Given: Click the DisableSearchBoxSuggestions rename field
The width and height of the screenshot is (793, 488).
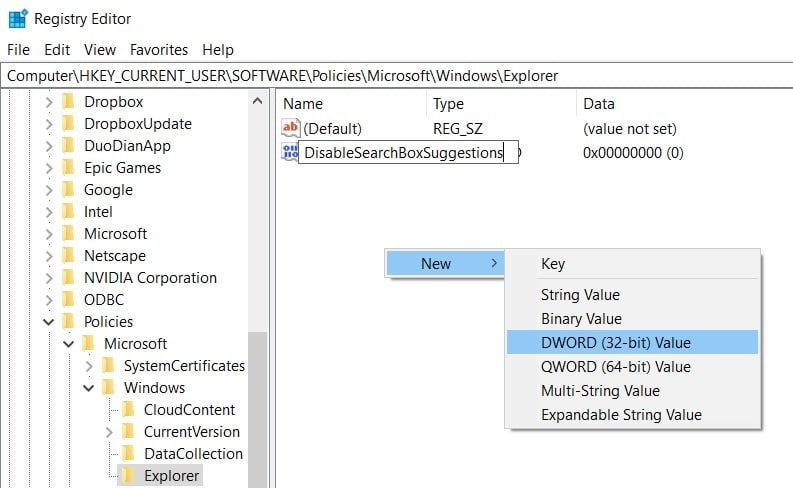Looking at the screenshot, I should coord(403,153).
